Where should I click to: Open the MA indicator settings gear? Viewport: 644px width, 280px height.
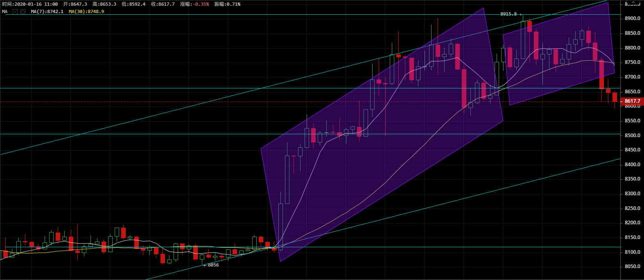[15, 11]
